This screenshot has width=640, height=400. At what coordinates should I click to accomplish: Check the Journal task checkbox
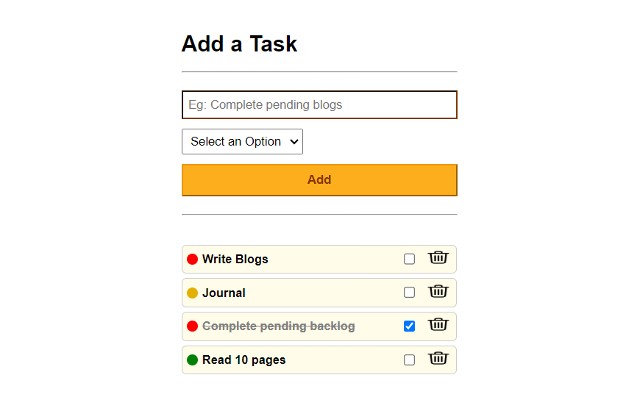click(x=409, y=293)
